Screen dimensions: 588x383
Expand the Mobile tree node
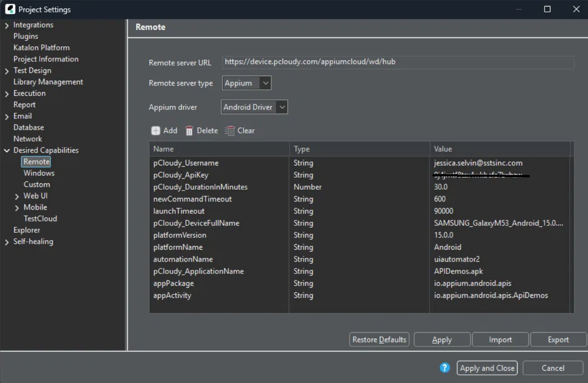pos(17,208)
